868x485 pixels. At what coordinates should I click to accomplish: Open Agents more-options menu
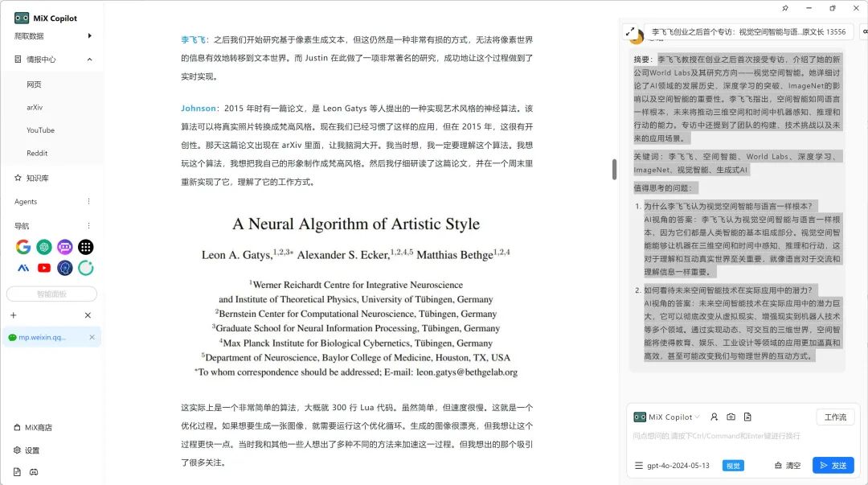click(88, 201)
